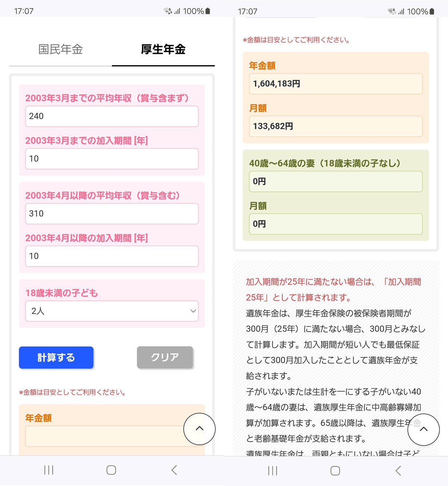
Task: Tap back arrow on right screen
Action: pyautogui.click(x=398, y=471)
